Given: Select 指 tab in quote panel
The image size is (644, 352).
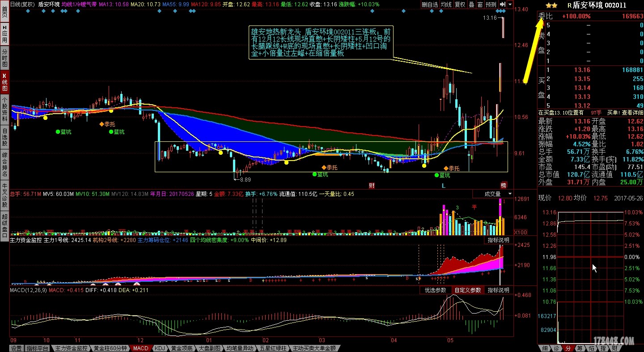Looking at the screenshot, I should pyautogui.click(x=602, y=348).
